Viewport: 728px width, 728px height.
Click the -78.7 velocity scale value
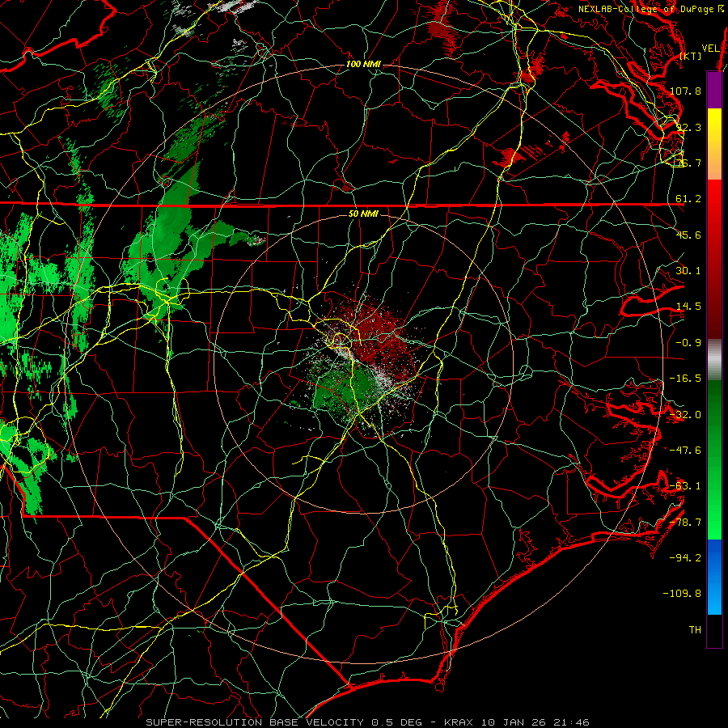pyautogui.click(x=685, y=523)
